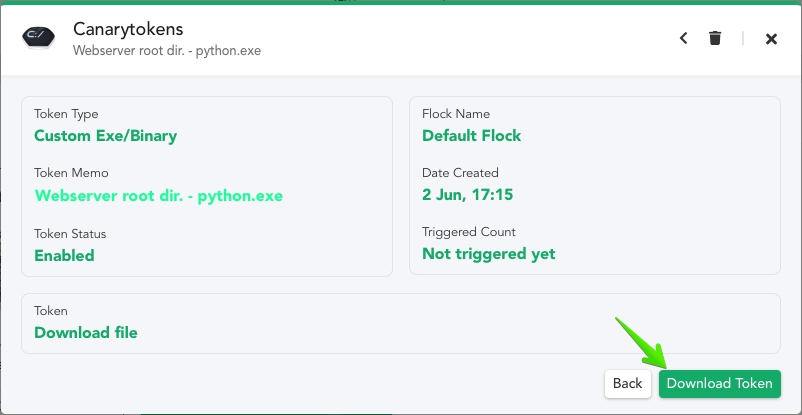Viewport: 802px width, 415px height.
Task: Close the Canarytokens dialog with X
Action: click(x=771, y=38)
